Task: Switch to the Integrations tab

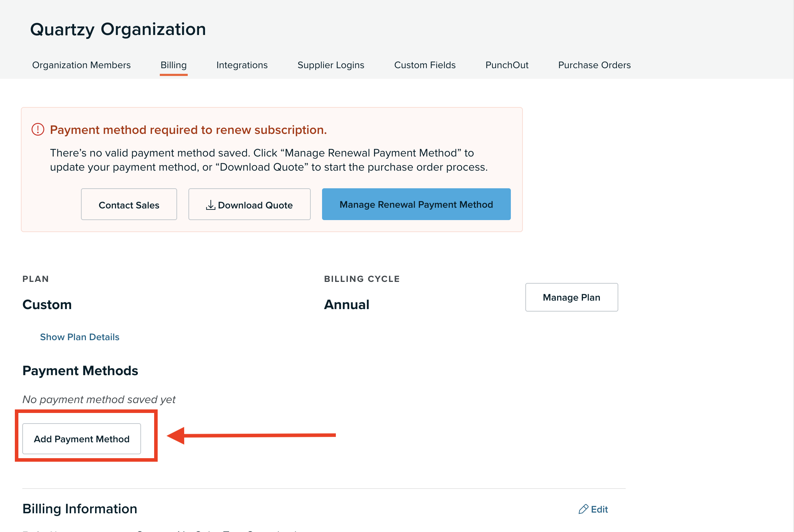Action: click(242, 65)
